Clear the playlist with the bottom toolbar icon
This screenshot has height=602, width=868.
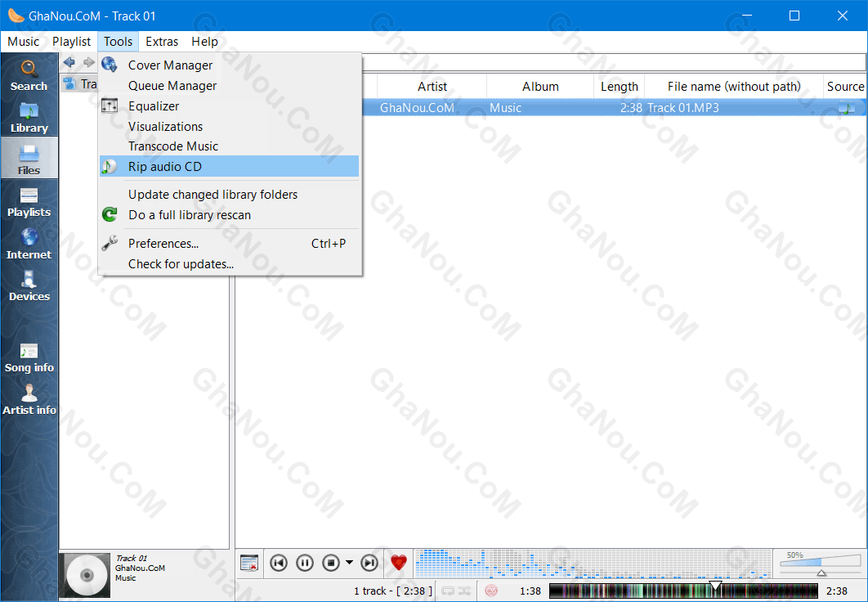pos(249,563)
